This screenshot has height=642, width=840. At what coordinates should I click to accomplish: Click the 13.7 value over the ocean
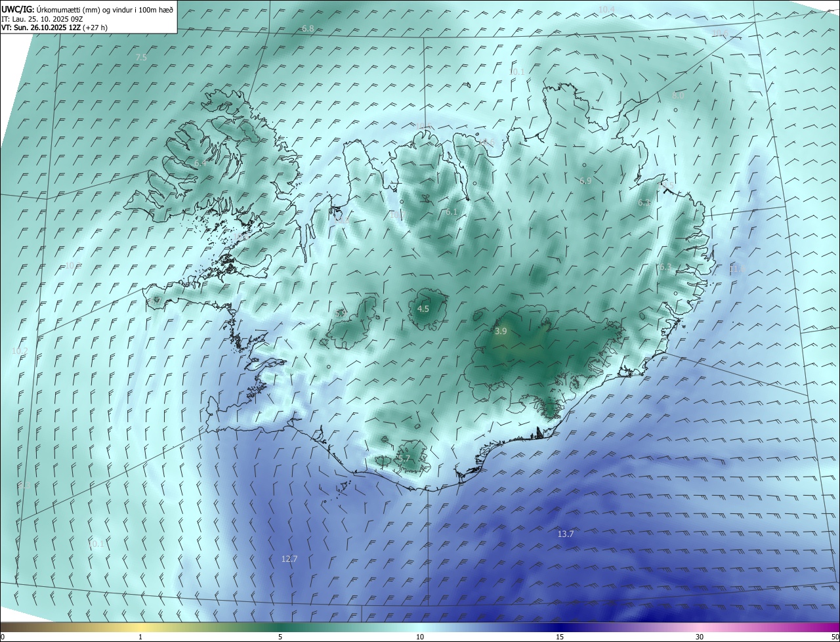coord(566,534)
